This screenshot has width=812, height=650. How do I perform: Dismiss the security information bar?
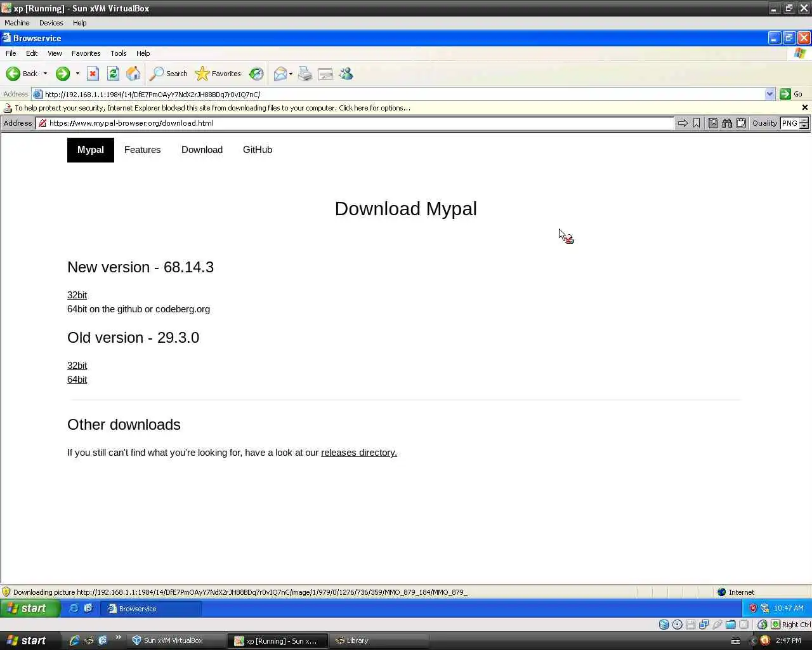805,107
